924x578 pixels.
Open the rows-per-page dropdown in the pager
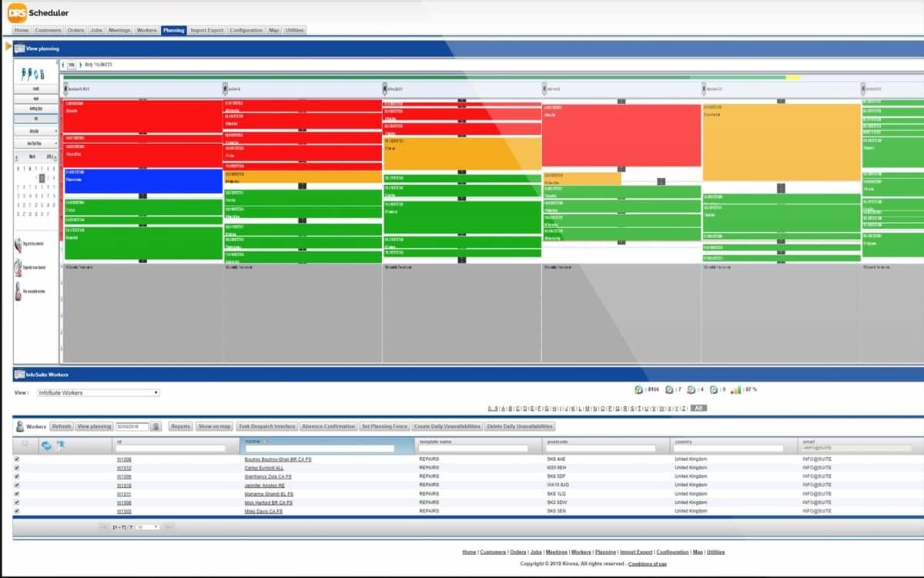point(147,527)
